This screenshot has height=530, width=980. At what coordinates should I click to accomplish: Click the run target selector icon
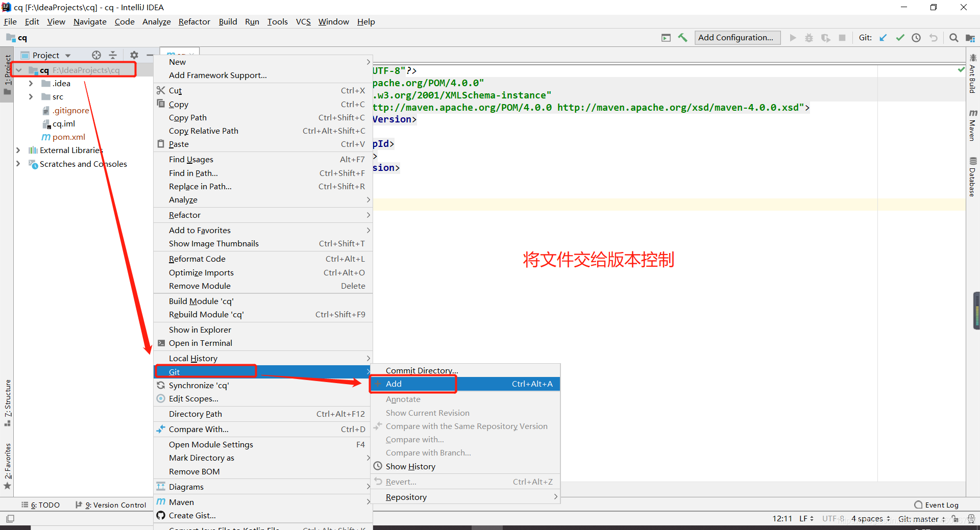coord(666,38)
